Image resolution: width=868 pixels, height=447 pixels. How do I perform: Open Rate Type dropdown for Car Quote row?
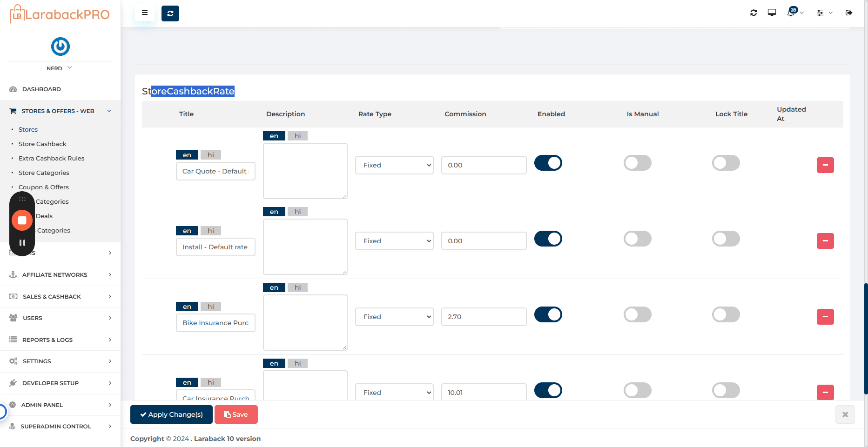[394, 165]
